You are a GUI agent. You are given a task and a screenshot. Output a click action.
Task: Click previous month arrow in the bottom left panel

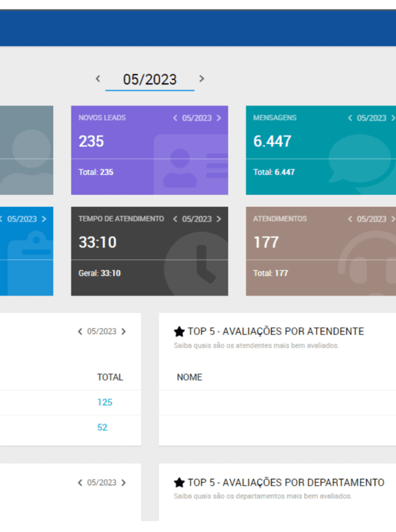pyautogui.click(x=80, y=483)
